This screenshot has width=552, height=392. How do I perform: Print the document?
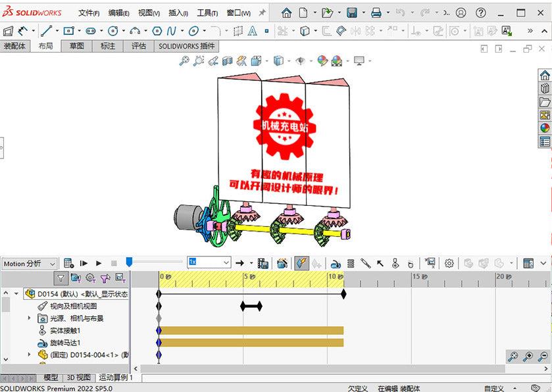click(x=376, y=13)
